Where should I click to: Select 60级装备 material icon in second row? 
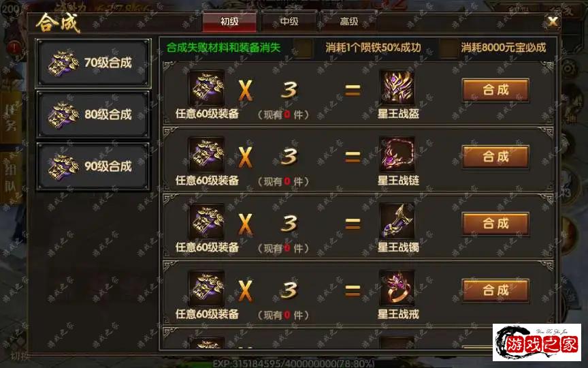tap(207, 155)
